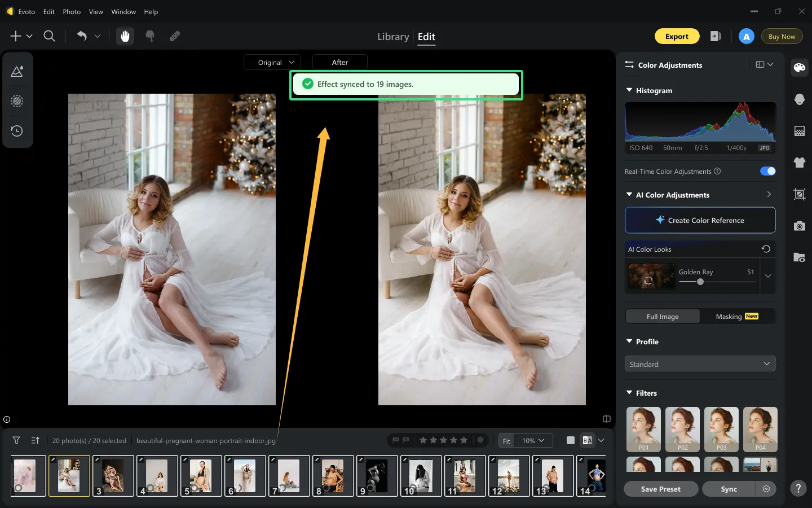Reset AI Color Looks with refresh icon
Screen dimensions: 812x508
(x=766, y=249)
